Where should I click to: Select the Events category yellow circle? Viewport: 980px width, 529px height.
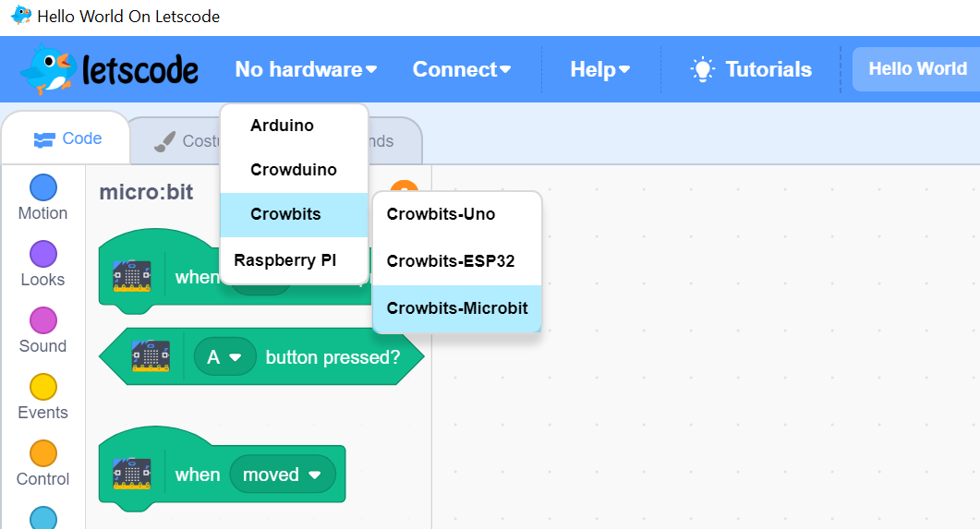43,387
